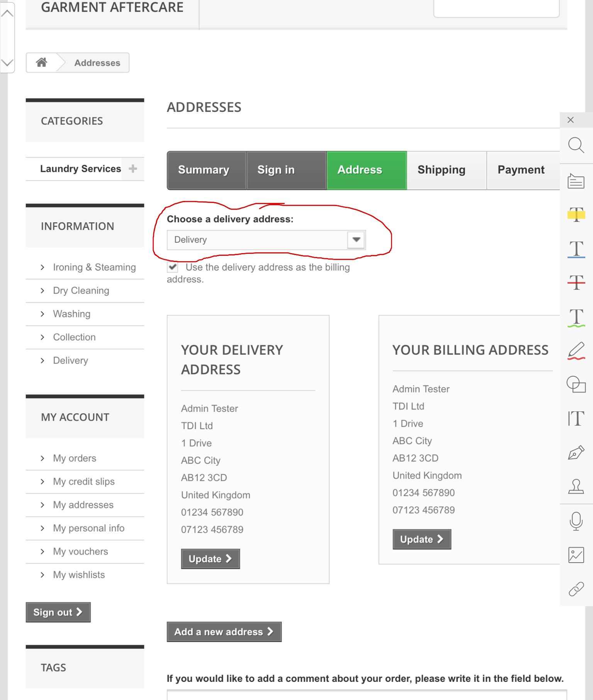Expand the Laundry Services category
The image size is (593, 700).
pyautogui.click(x=133, y=169)
